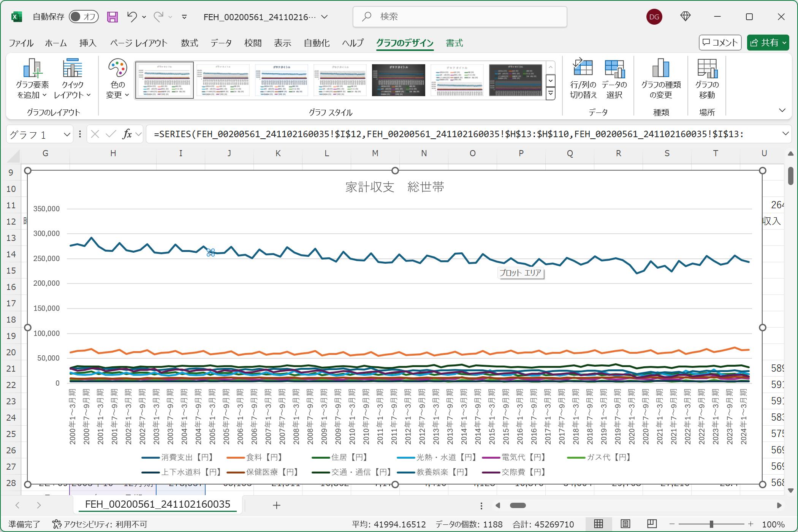Screen dimensions: 798x532
Task: Switch to normal view in status bar
Action: pyautogui.click(x=598, y=524)
